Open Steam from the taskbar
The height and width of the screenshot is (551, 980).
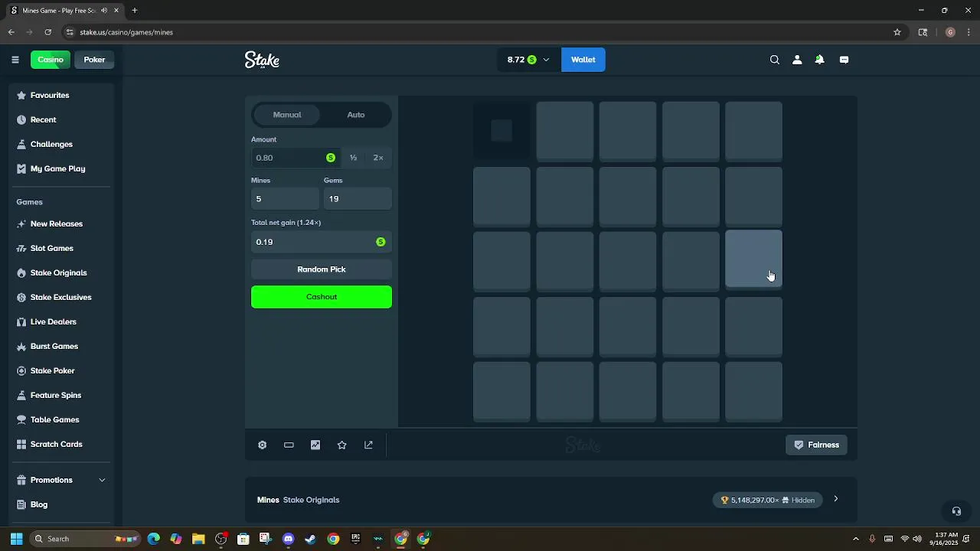click(310, 539)
